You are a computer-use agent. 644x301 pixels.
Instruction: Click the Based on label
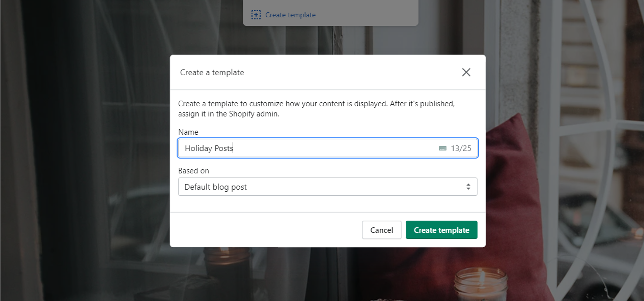click(x=193, y=170)
